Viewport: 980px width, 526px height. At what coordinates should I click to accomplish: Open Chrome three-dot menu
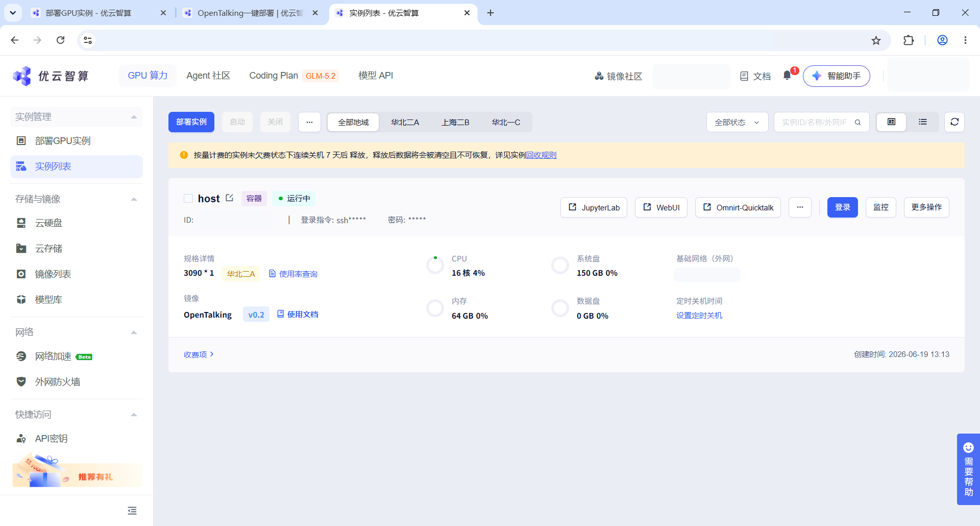tap(965, 40)
